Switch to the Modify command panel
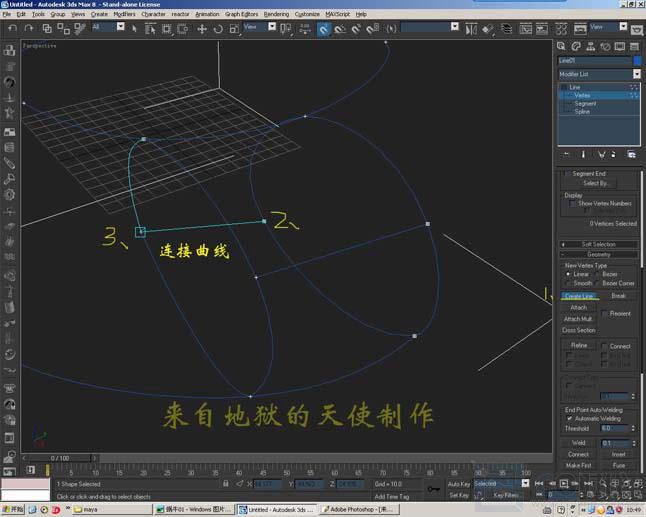646x517 pixels. click(x=576, y=46)
